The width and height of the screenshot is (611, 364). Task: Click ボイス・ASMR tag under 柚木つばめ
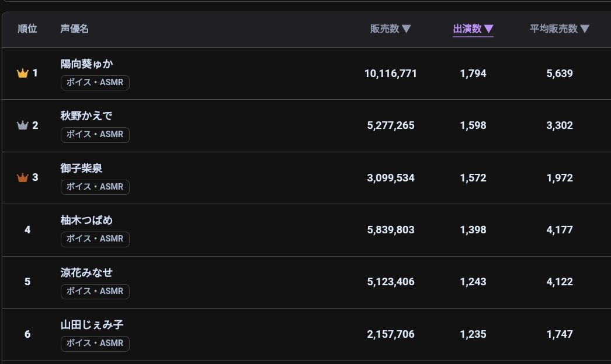(95, 239)
